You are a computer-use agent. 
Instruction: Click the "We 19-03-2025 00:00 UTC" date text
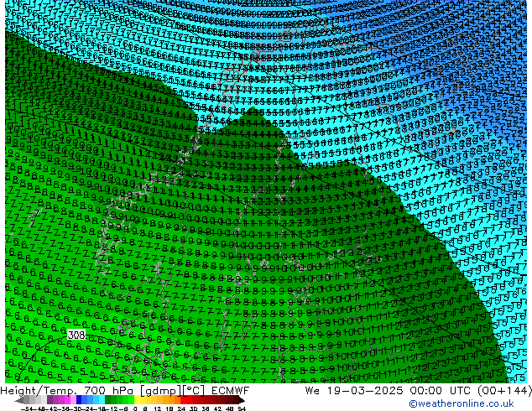pyautogui.click(x=386, y=391)
